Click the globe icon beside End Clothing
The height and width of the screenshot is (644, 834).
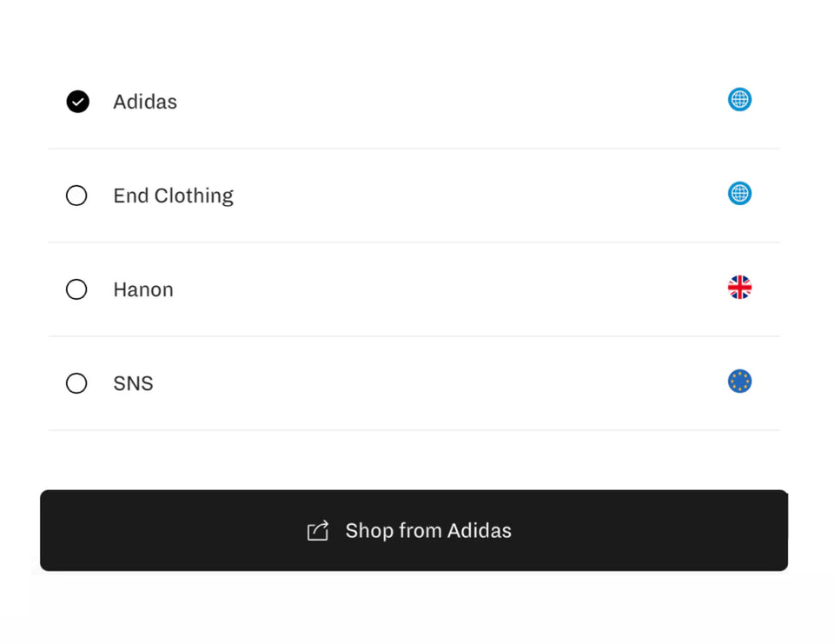click(x=739, y=193)
